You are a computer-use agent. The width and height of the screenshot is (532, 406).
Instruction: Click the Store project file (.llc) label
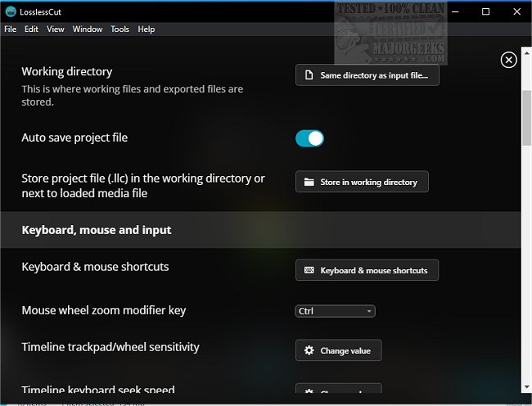(143, 186)
